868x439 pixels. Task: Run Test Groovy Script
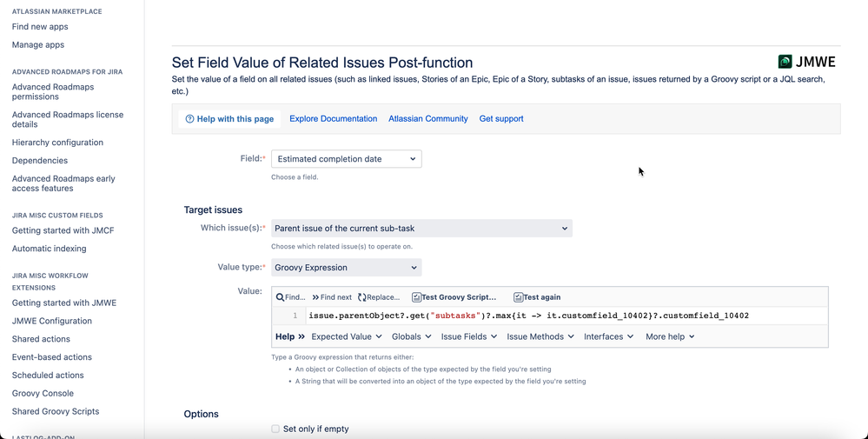454,297
